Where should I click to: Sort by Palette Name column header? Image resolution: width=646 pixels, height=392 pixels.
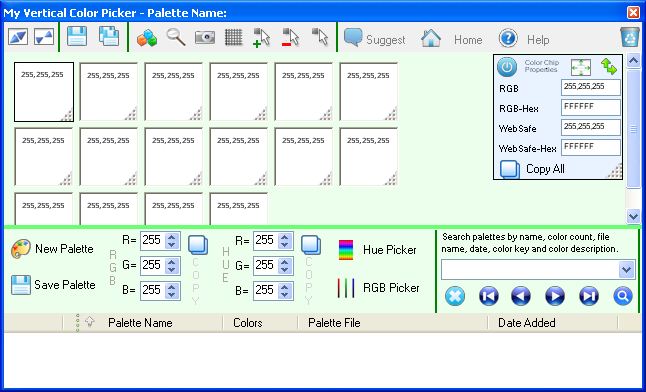click(140, 323)
